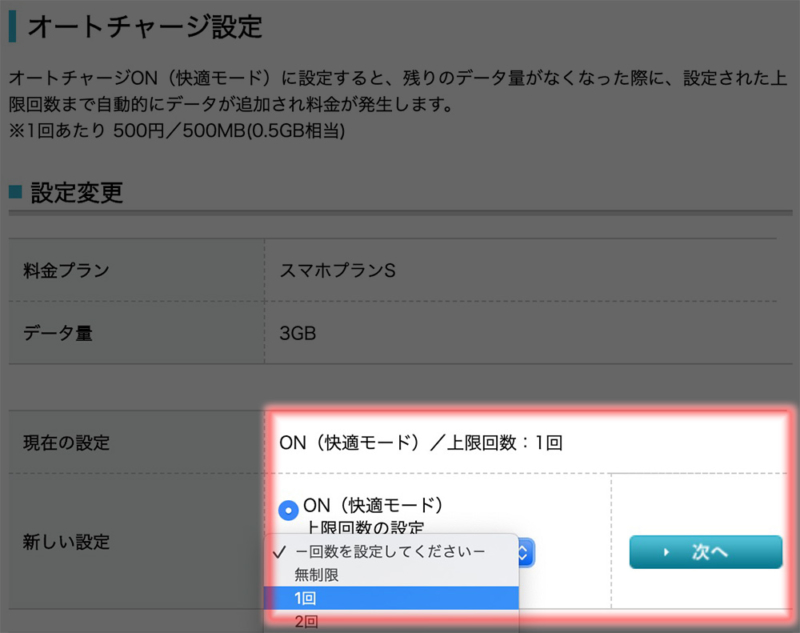Click the 3GB data amount value
The height and width of the screenshot is (633, 800).
298,334
